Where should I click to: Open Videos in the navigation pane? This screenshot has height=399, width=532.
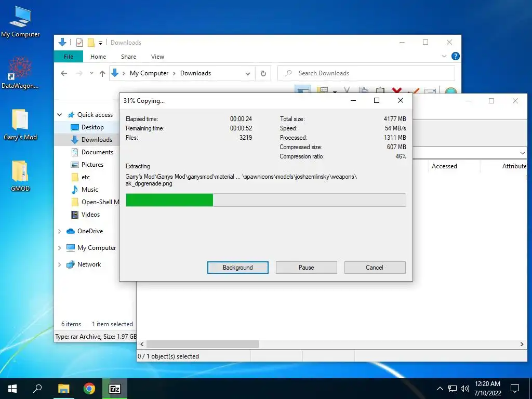point(85,215)
